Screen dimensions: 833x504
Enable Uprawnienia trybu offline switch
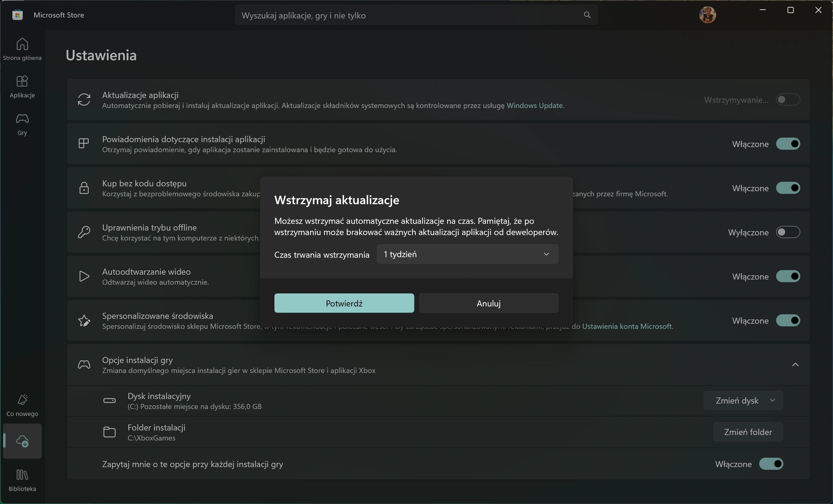pos(788,232)
